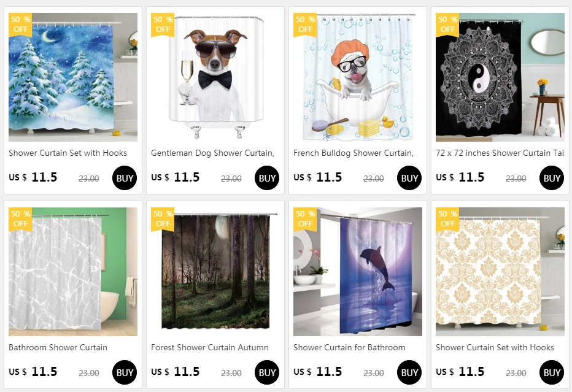This screenshot has width=572, height=392.
Task: Open the Shower Curtain for Bathroom title
Action: (x=349, y=347)
